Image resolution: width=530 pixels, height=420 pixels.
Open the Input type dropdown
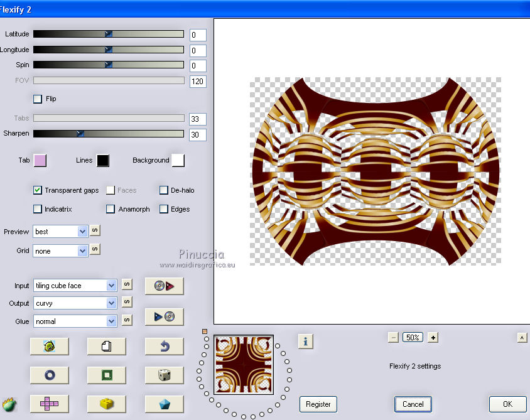click(x=75, y=286)
